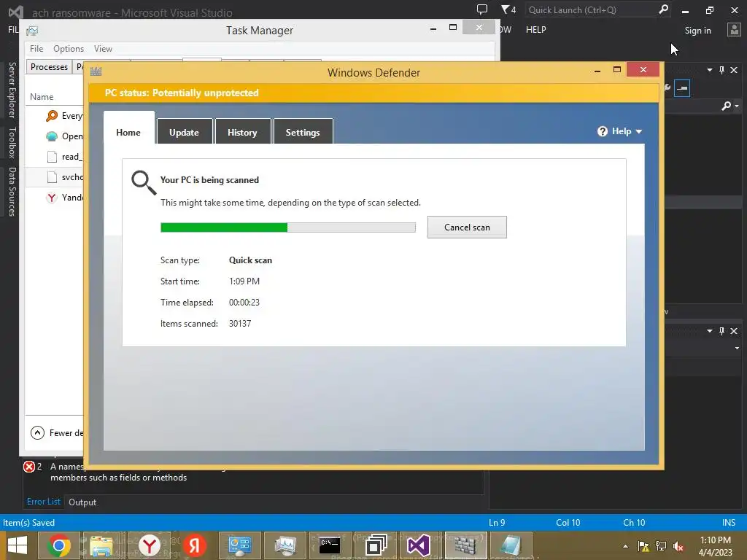Viewport: 747px width, 560px height.
Task: Open the red Yandex Я icon on taskbar
Action: coord(194,545)
